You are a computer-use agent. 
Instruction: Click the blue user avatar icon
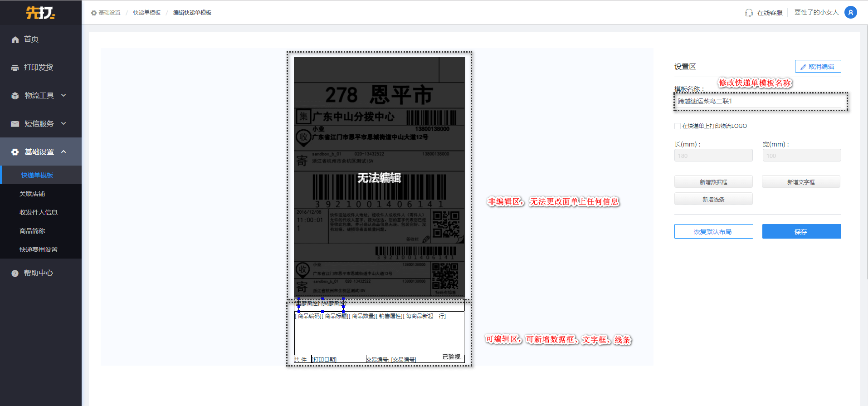[851, 12]
